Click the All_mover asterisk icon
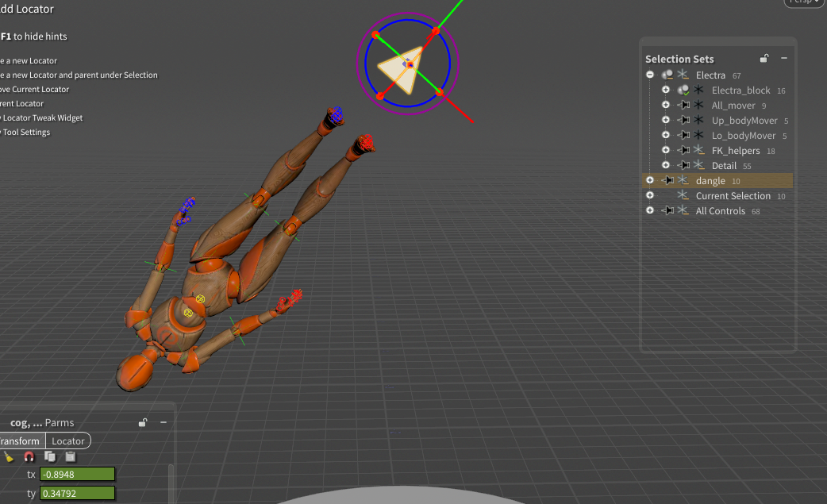 [699, 105]
